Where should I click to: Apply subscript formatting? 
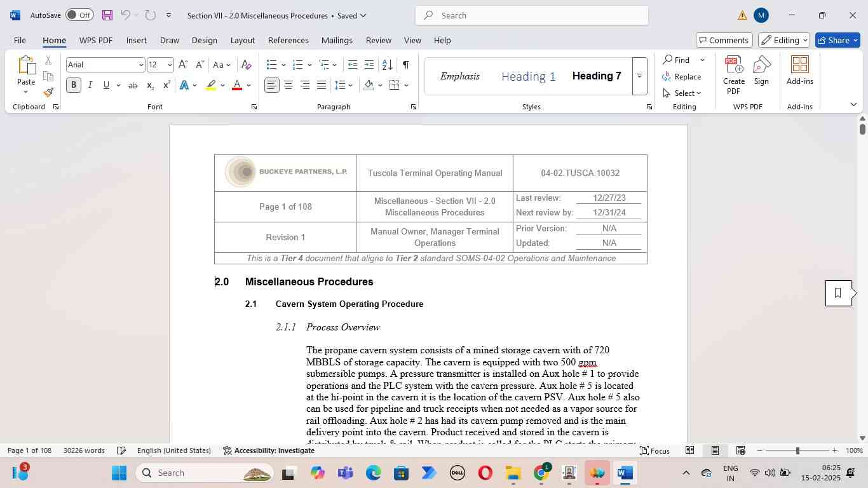150,85
